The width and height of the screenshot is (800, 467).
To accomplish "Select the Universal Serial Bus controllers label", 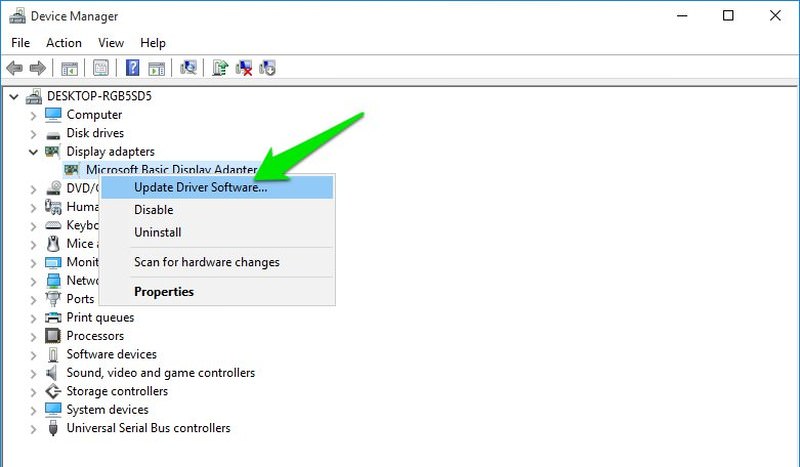I will (148, 428).
